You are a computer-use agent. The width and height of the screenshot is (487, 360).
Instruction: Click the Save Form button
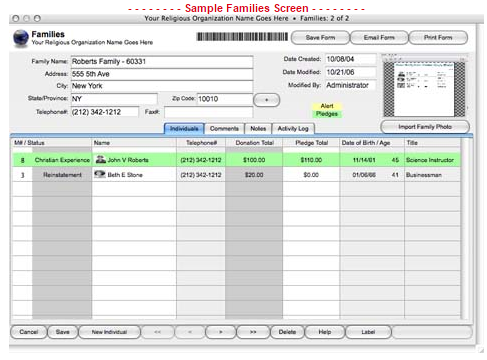point(320,38)
